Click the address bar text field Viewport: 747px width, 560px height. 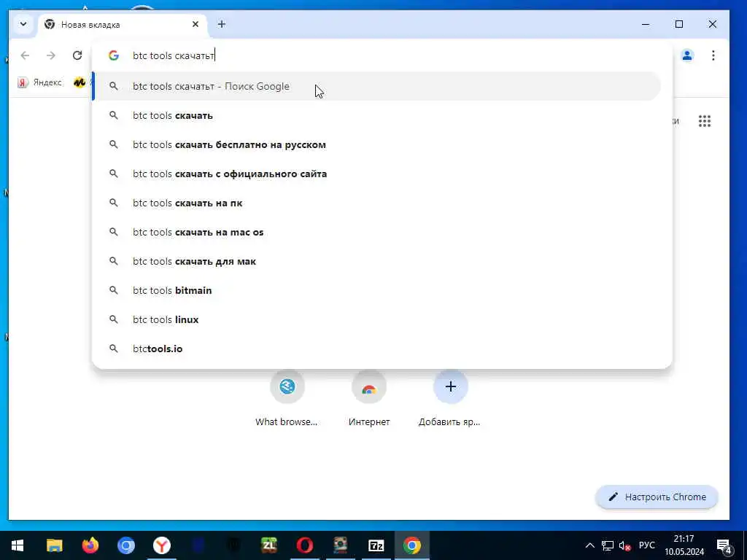[x=381, y=55]
